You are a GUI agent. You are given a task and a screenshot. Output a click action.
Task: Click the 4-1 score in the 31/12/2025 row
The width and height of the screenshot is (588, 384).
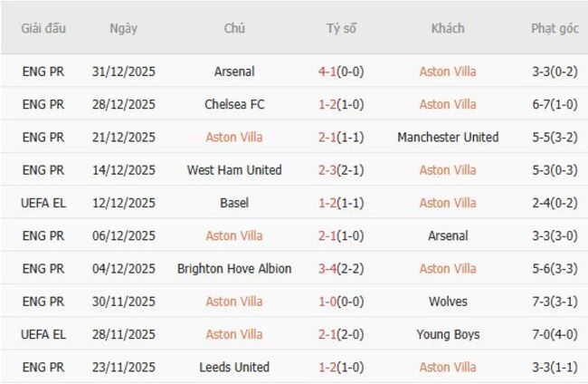tap(329, 72)
